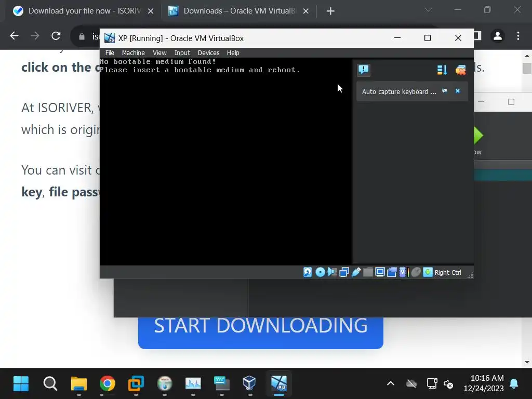Open the VMware Workstation taskbar icon
Viewport: 532px width, 399px height.
click(x=136, y=383)
